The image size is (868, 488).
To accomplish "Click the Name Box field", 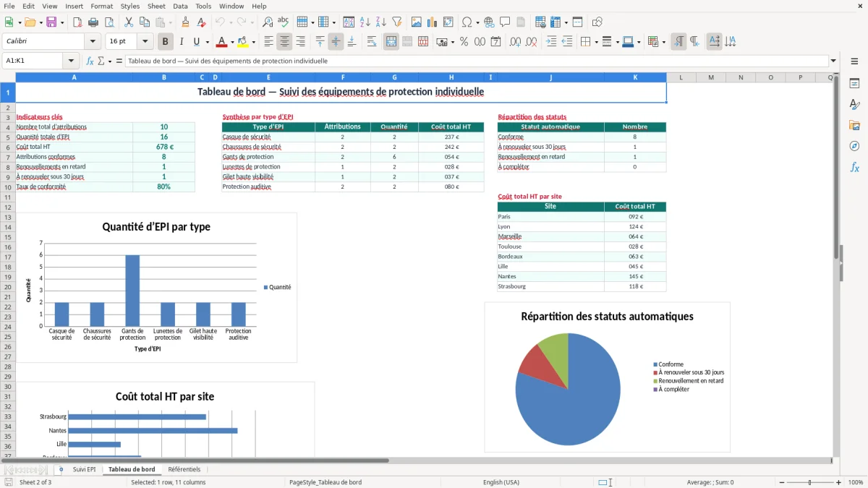I will (34, 61).
